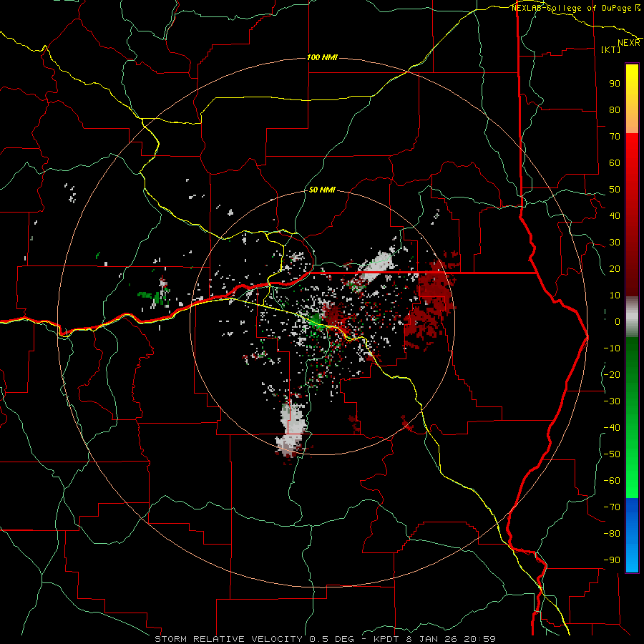Click the 20 value on the velocity scale

[x=615, y=269]
